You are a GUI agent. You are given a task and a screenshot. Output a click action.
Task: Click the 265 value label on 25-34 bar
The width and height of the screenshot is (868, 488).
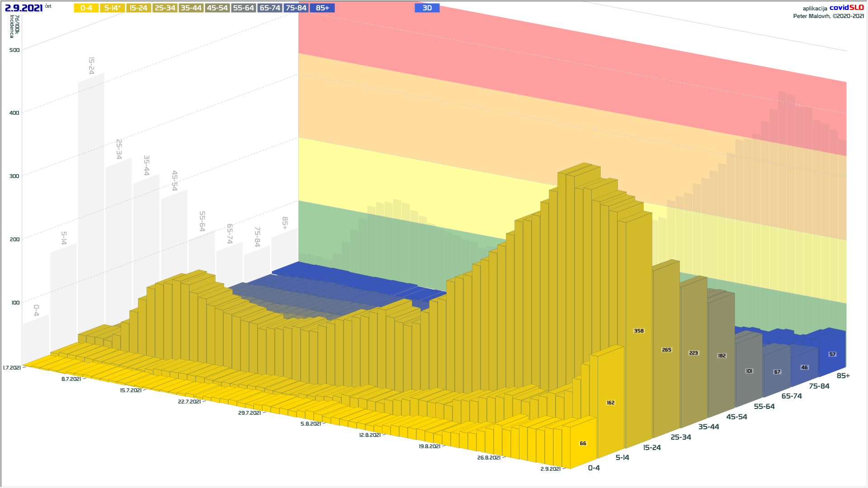pos(666,350)
